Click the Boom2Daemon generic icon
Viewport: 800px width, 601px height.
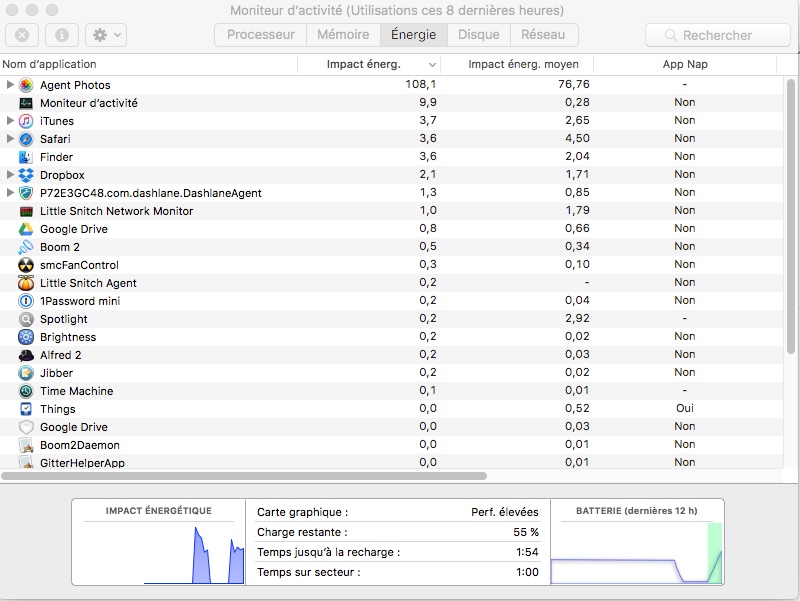click(26, 445)
